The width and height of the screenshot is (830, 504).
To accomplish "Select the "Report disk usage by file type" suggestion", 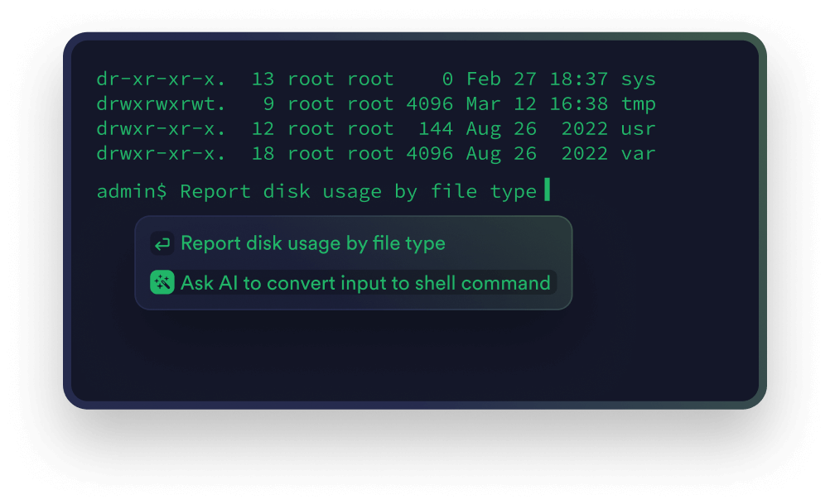I will [312, 243].
